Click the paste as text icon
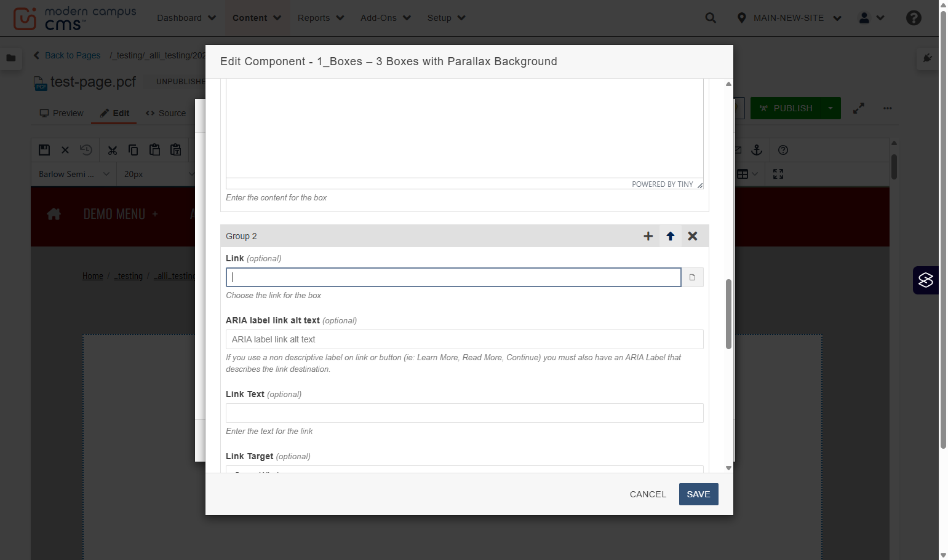Viewport: 948px width, 560px height. (x=176, y=150)
